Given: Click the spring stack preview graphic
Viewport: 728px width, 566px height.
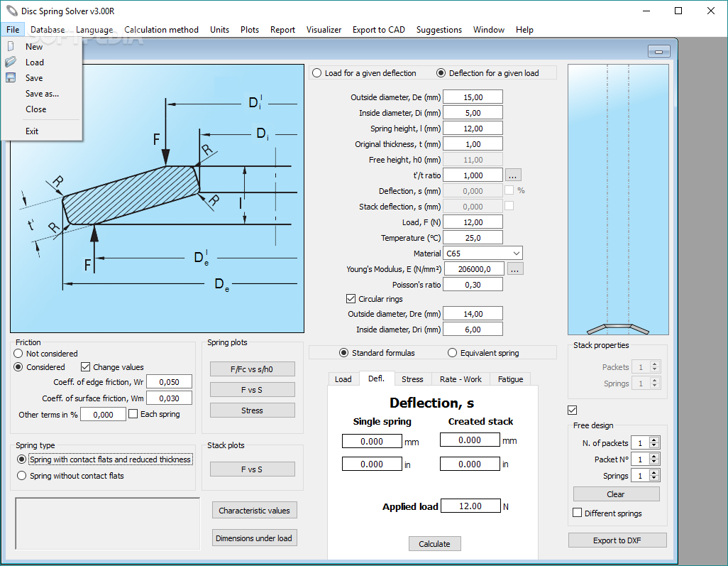Looking at the screenshot, I should (x=618, y=200).
